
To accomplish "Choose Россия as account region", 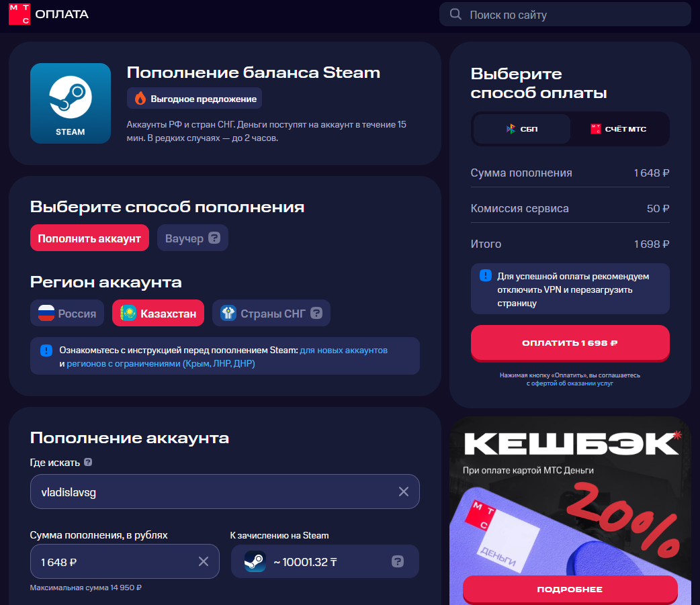I will pyautogui.click(x=67, y=313).
